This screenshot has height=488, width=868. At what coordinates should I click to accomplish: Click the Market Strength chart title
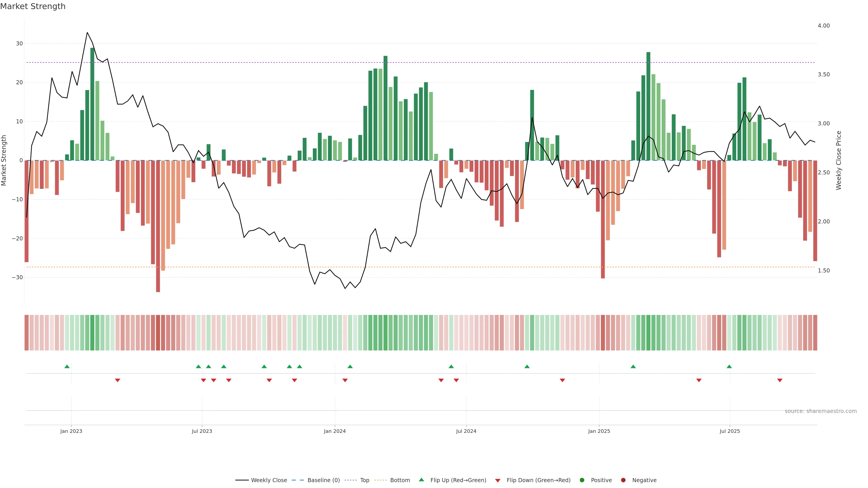click(x=33, y=6)
